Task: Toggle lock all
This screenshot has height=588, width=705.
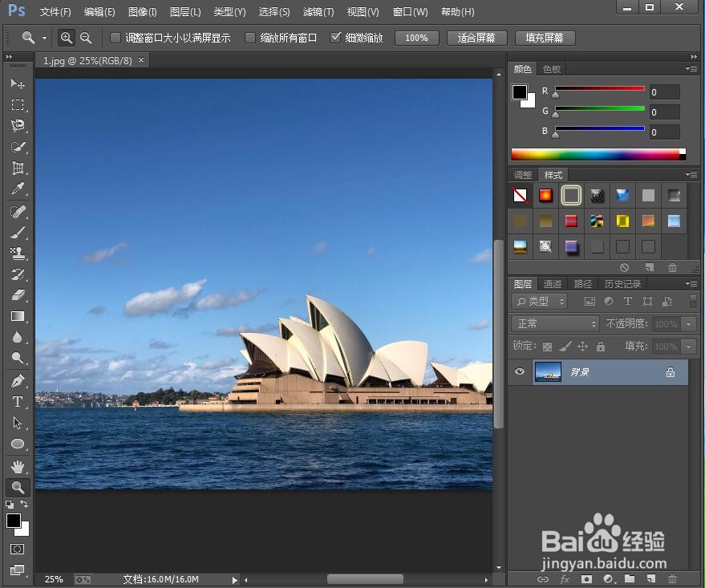Action: [601, 347]
